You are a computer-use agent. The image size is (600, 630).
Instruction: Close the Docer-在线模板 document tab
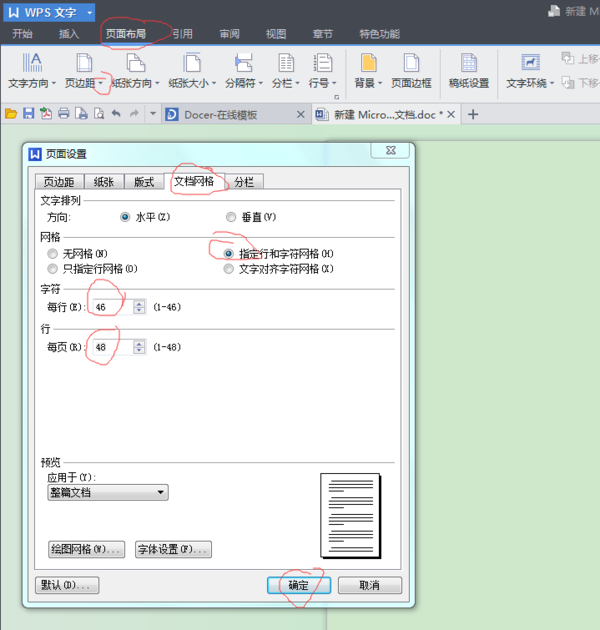pos(301,115)
